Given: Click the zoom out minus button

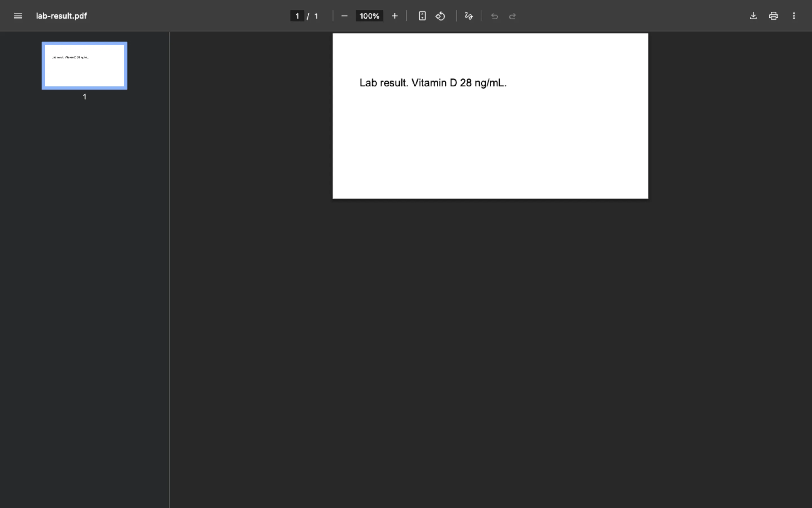Looking at the screenshot, I should click(344, 16).
